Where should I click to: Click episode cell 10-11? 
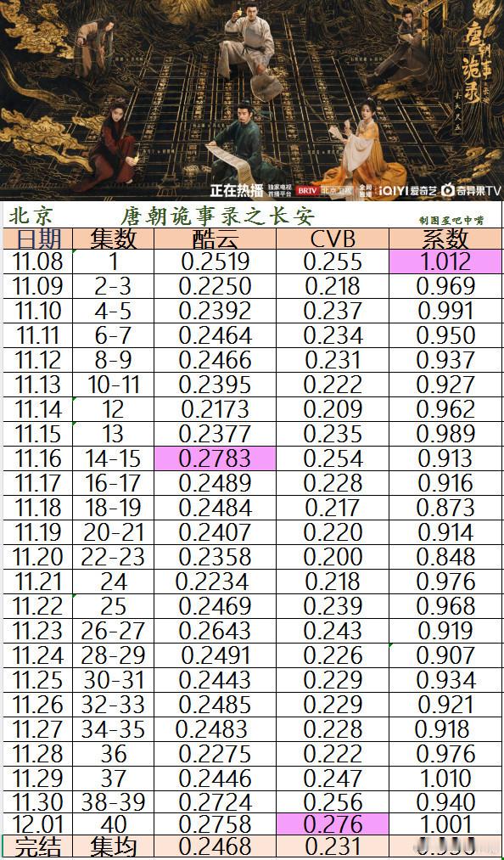114,385
